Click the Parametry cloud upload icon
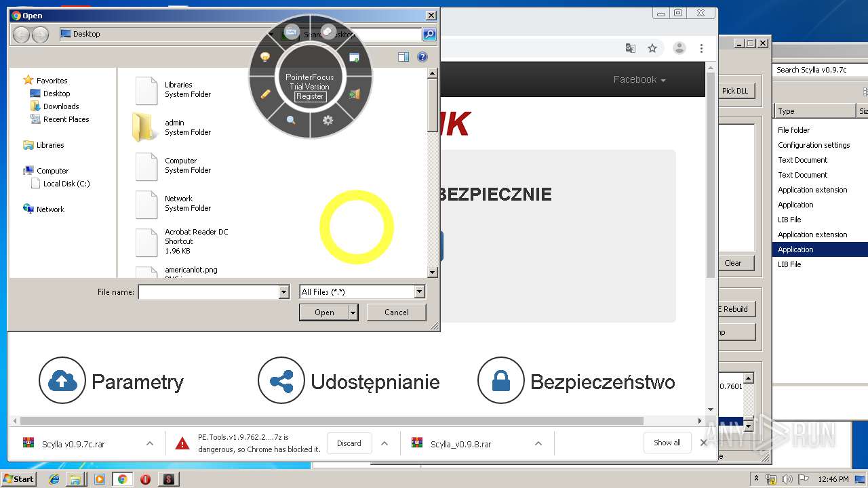This screenshot has height=488, width=868. point(62,381)
